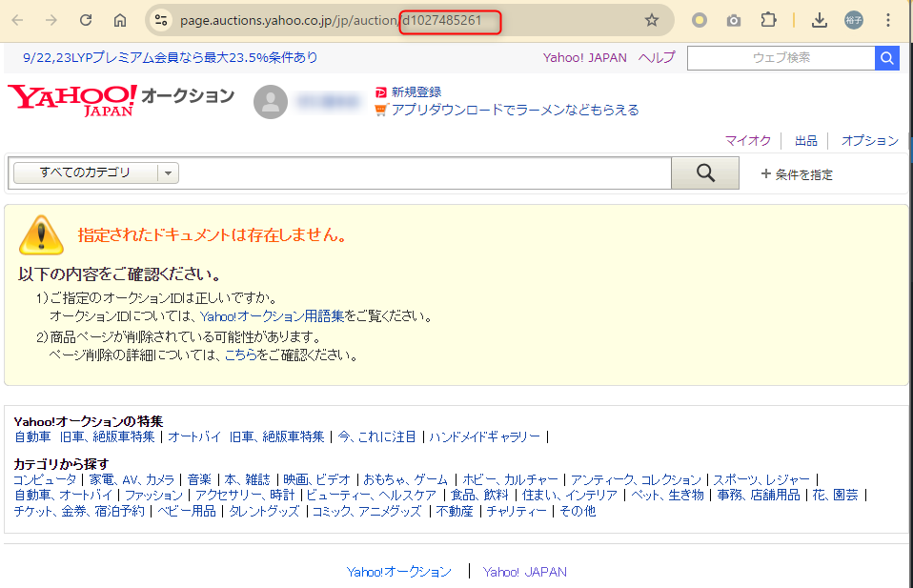
Task: Open the ハンドメイドギャラリー link
Action: point(484,436)
